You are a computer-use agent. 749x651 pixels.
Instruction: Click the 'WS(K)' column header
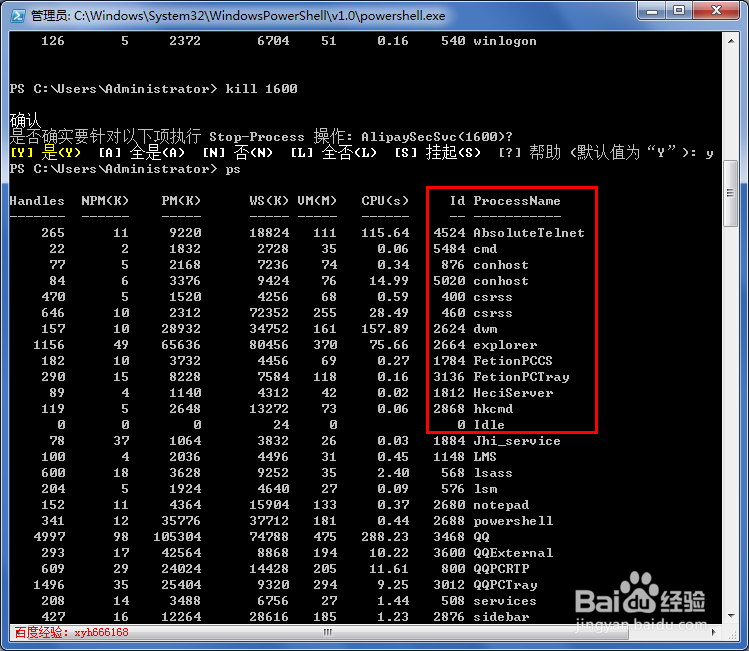click(269, 201)
